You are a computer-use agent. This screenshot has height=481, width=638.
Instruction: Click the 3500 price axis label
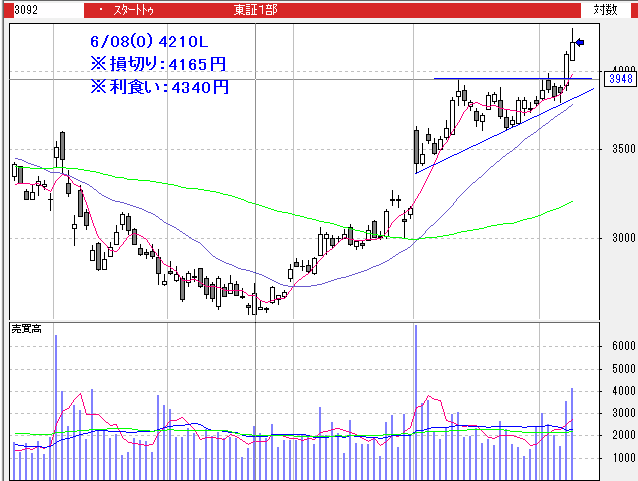click(x=621, y=149)
